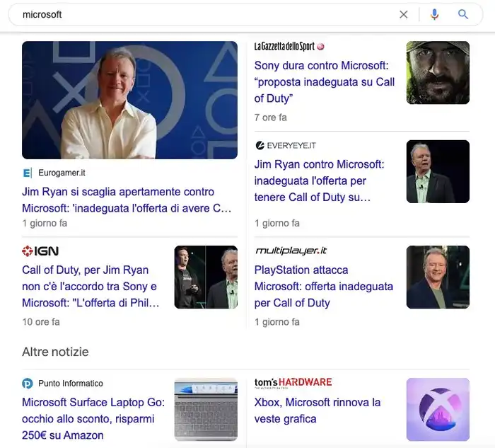Click the large Jim Ryan PlayStation photo
495x448 pixels.
129,100
